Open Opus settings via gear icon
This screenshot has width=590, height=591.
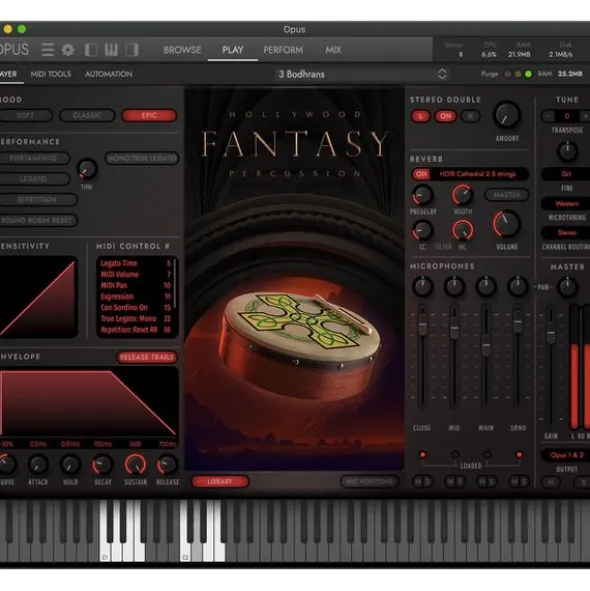[x=68, y=50]
